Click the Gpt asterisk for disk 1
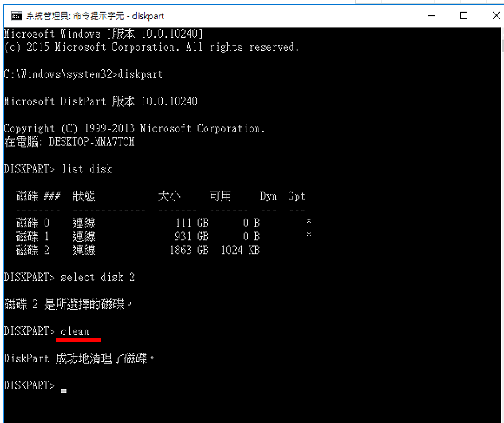This screenshot has width=504, height=423. tap(309, 235)
